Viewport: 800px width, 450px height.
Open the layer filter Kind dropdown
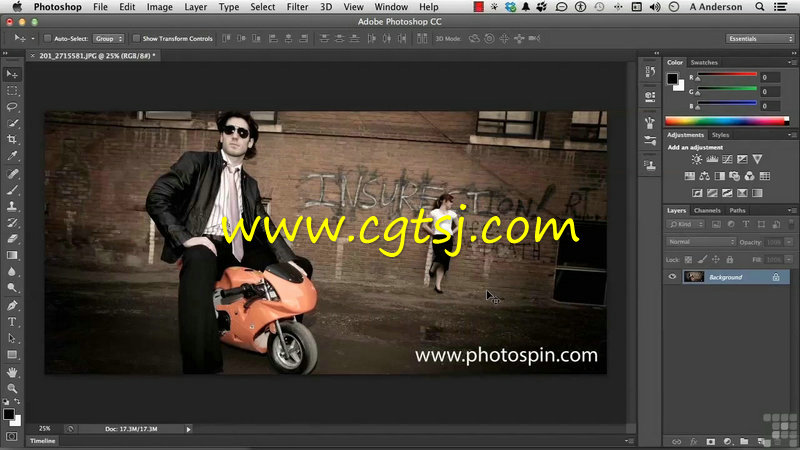tap(685, 224)
